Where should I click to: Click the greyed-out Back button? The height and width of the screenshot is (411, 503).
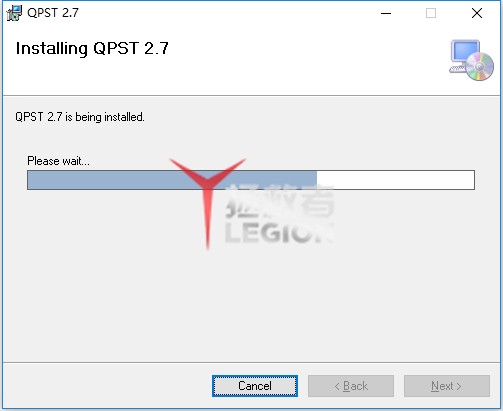(351, 386)
